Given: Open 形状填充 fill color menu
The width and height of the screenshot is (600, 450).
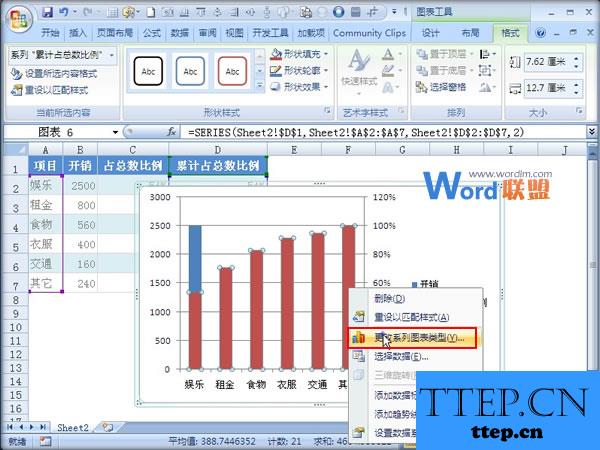Looking at the screenshot, I should (299, 54).
